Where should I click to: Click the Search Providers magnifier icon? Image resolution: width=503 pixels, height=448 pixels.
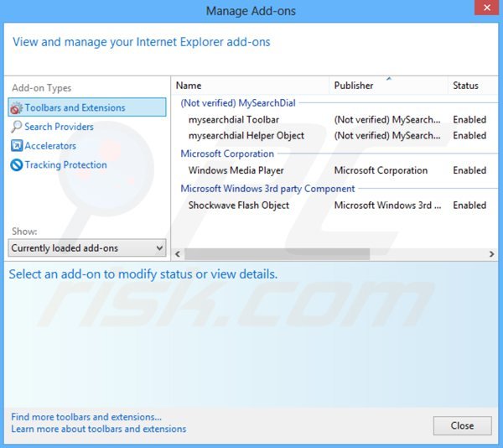pyautogui.click(x=16, y=127)
